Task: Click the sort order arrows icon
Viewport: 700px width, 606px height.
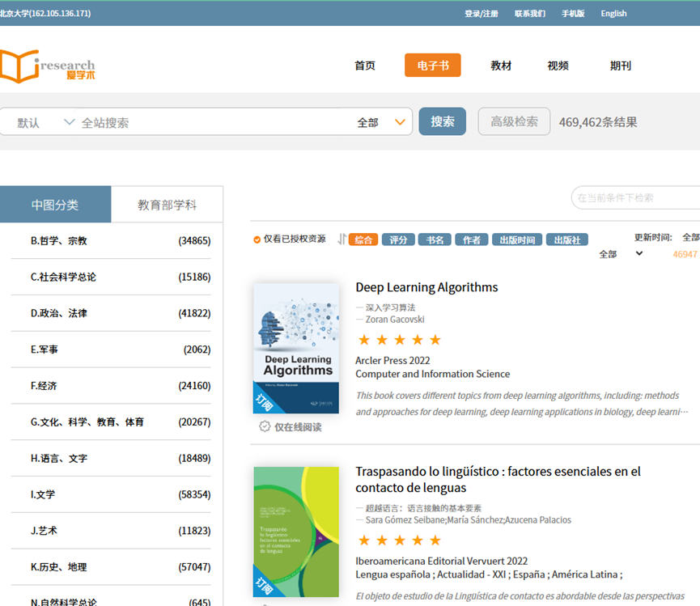Action: [342, 239]
